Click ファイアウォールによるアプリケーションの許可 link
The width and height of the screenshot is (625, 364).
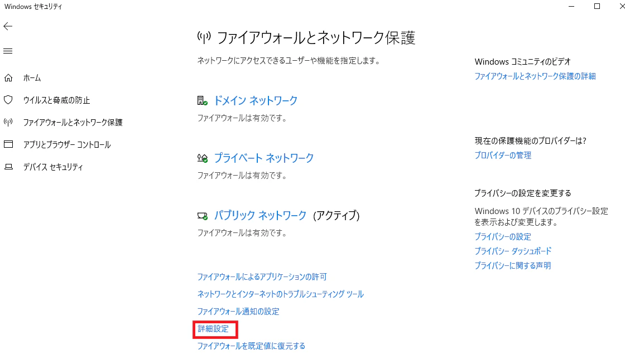point(262,277)
